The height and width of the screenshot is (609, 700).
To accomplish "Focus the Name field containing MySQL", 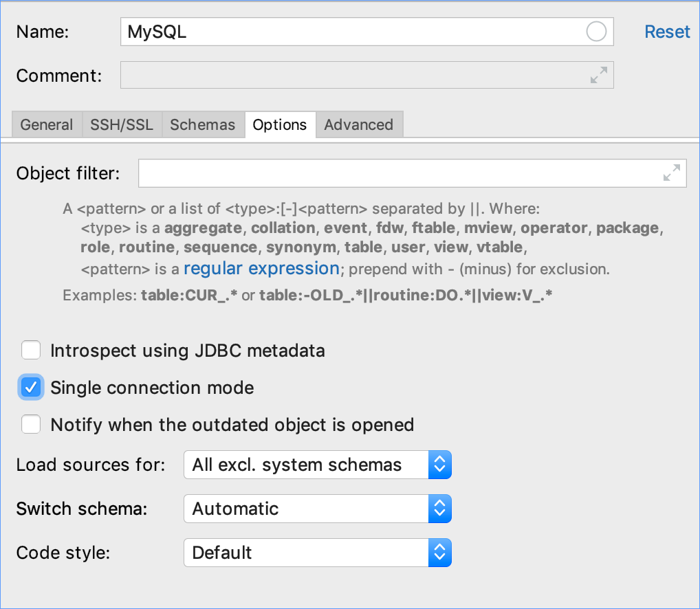I will coord(367,32).
